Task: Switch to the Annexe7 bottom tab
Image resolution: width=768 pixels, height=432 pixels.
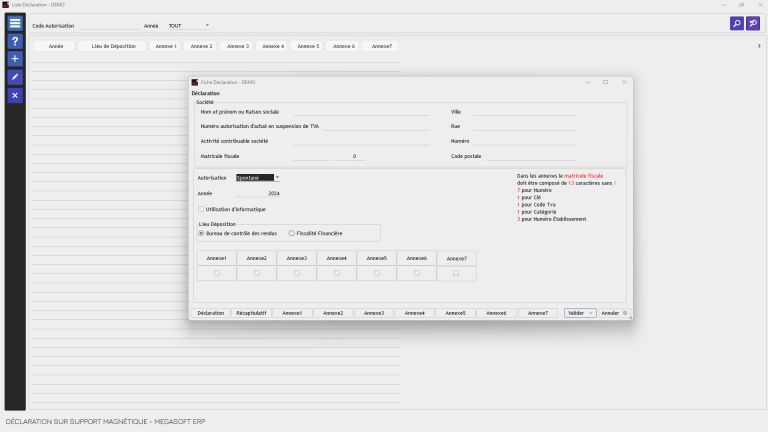Action: 538,313
